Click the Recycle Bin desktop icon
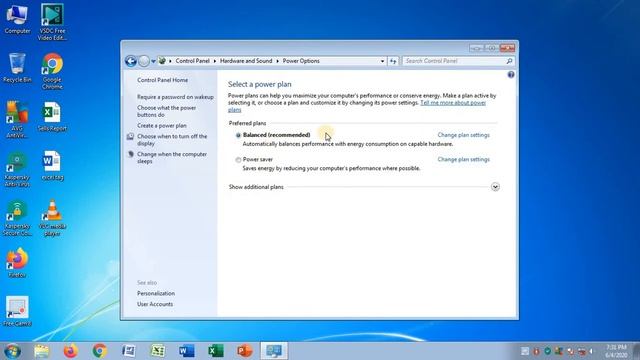Image resolution: width=640 pixels, height=360 pixels. (17, 68)
